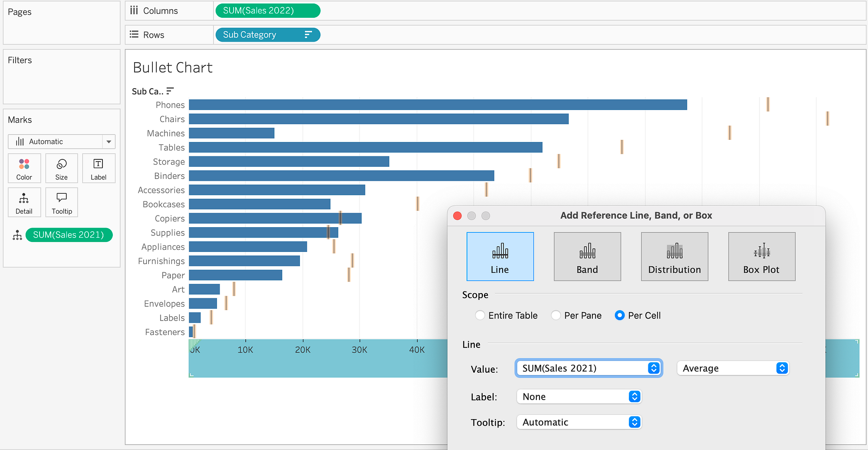The width and height of the screenshot is (868, 450).
Task: Choose Entire Table scope
Action: pos(480,315)
